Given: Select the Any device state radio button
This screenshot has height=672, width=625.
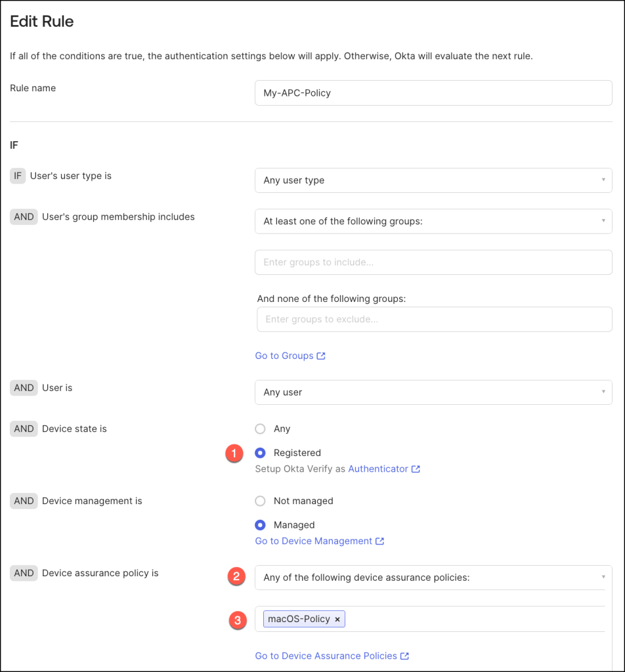Looking at the screenshot, I should tap(261, 429).
